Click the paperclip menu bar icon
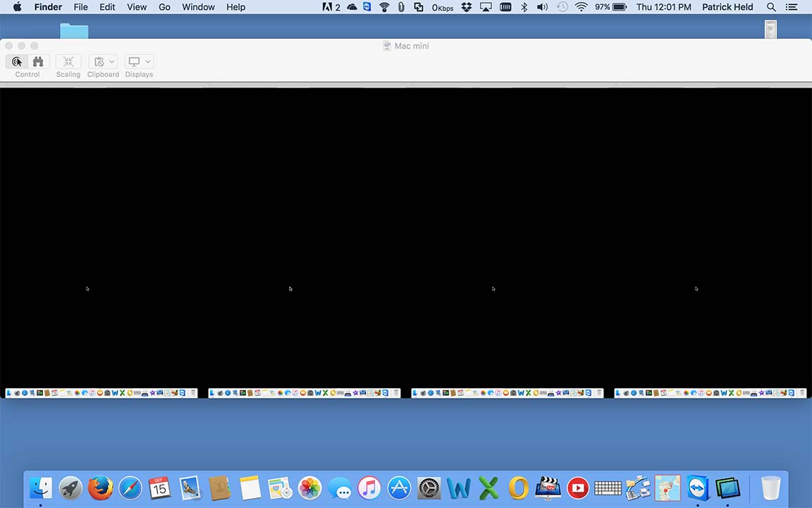 [401, 7]
